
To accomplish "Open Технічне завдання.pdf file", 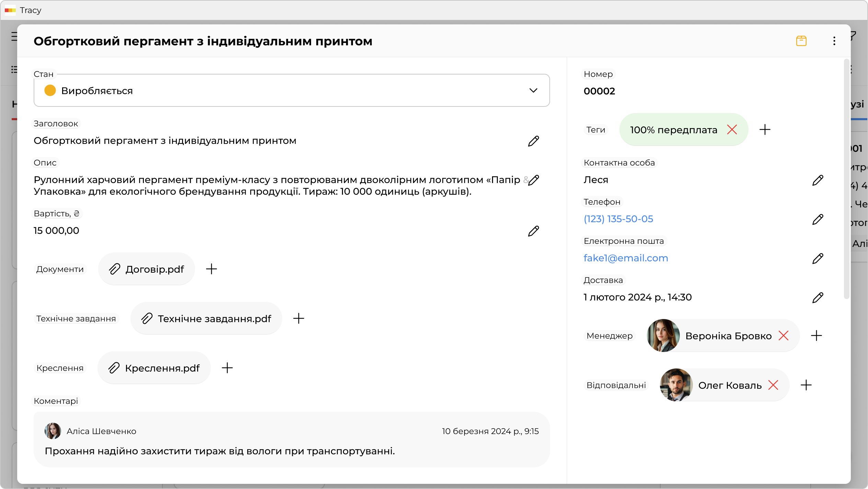I will (x=207, y=319).
